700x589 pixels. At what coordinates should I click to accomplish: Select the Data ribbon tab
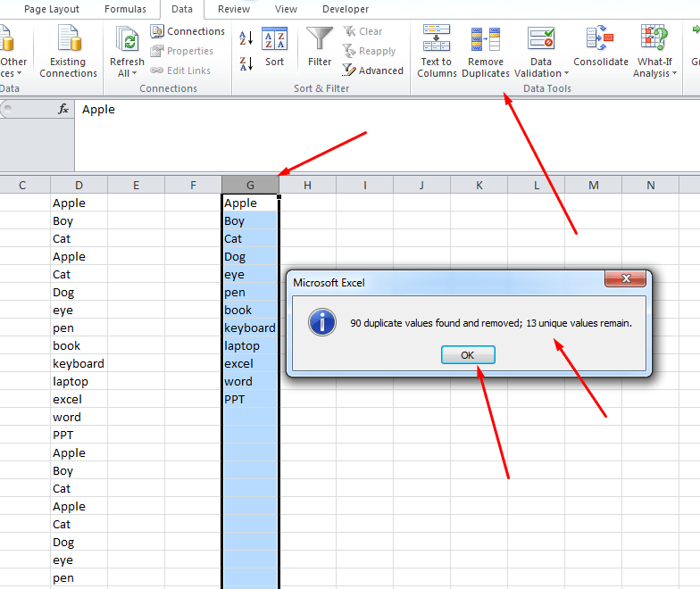(x=182, y=9)
